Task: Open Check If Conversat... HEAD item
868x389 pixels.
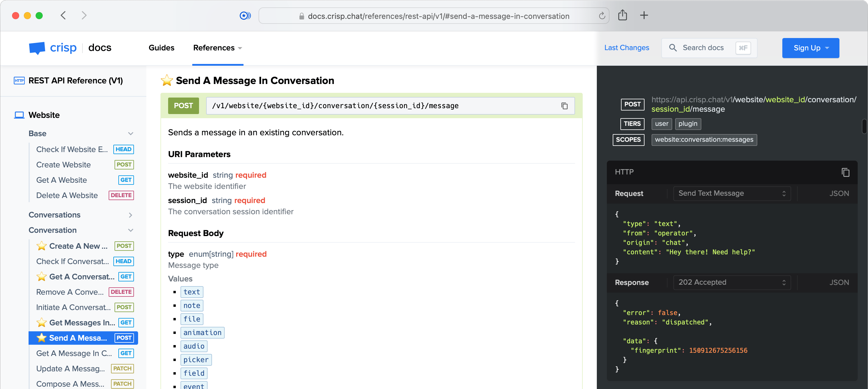Action: (85, 261)
